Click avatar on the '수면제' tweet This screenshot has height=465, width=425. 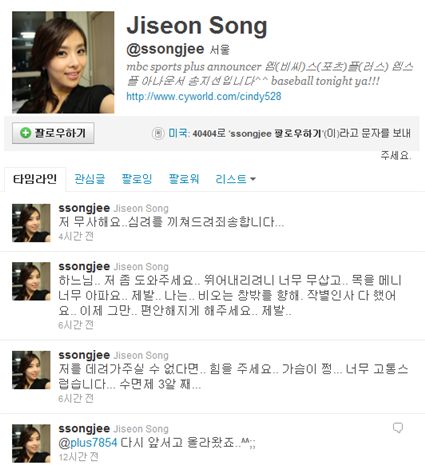(x=31, y=370)
